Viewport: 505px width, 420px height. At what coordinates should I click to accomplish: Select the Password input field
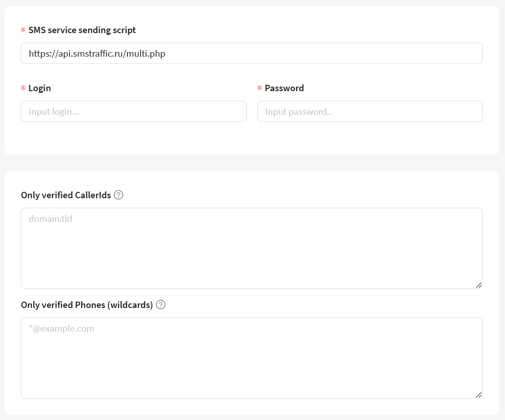370,112
